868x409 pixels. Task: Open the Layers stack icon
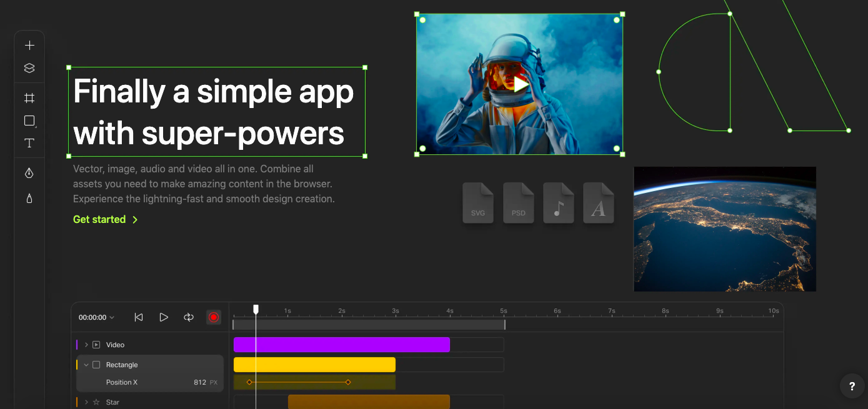click(x=29, y=68)
